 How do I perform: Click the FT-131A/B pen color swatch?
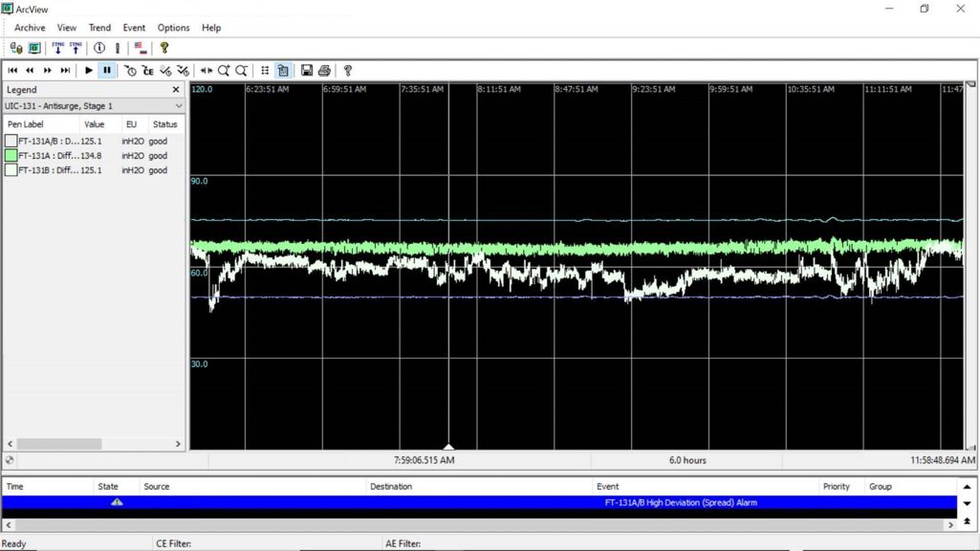click(x=11, y=142)
